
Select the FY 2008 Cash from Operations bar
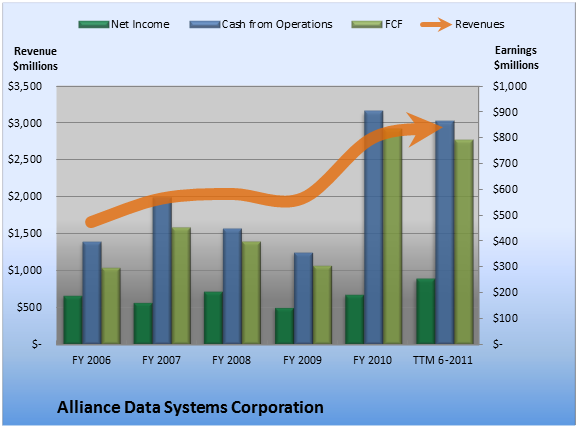click(x=233, y=286)
